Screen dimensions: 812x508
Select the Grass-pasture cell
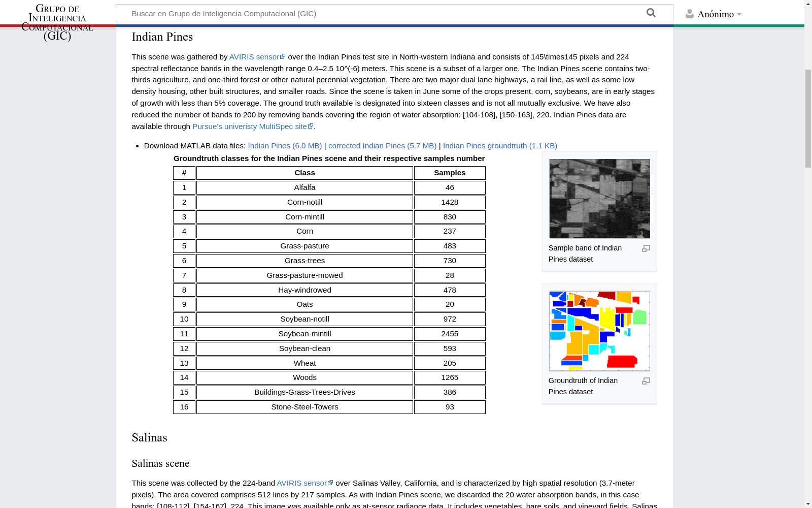click(304, 246)
